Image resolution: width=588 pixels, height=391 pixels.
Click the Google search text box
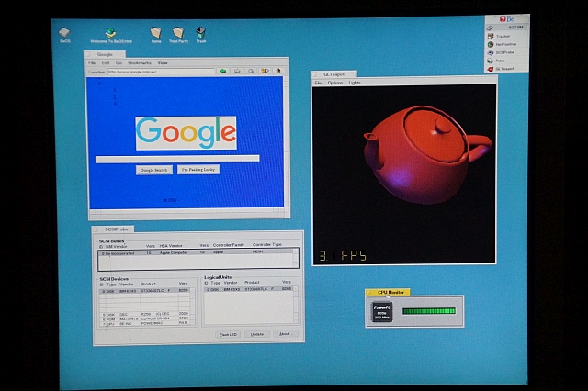click(177, 159)
